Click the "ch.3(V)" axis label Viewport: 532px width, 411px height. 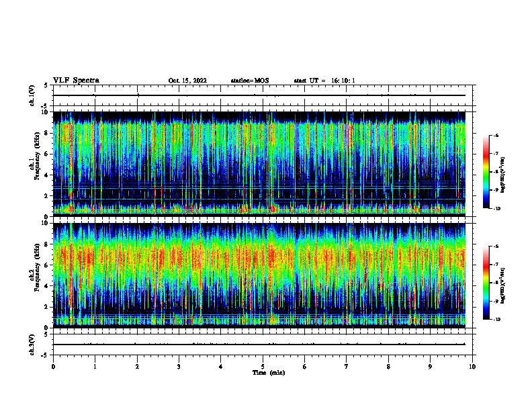pyautogui.click(x=32, y=345)
